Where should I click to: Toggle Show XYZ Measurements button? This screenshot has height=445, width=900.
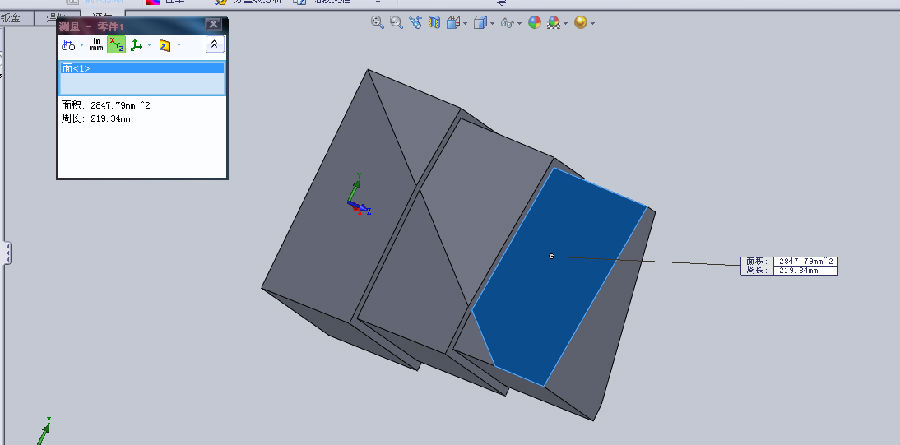point(117,45)
